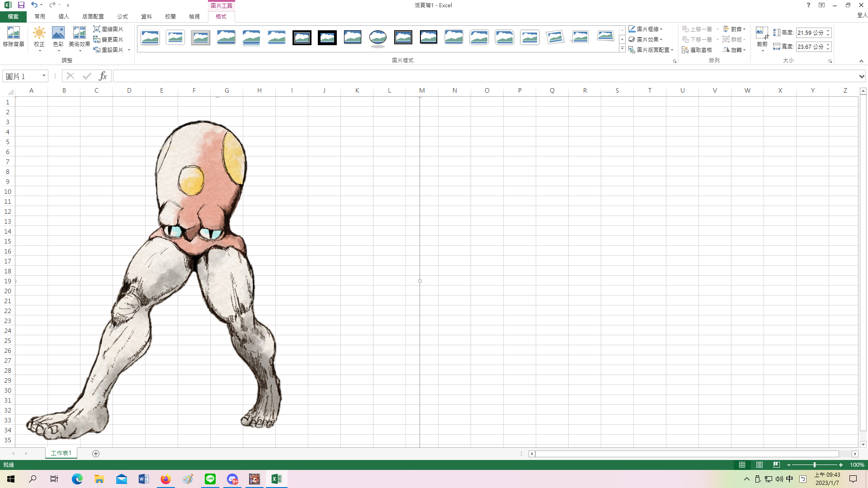Open Excel Help question mark
868x488 pixels.
tap(808, 5)
